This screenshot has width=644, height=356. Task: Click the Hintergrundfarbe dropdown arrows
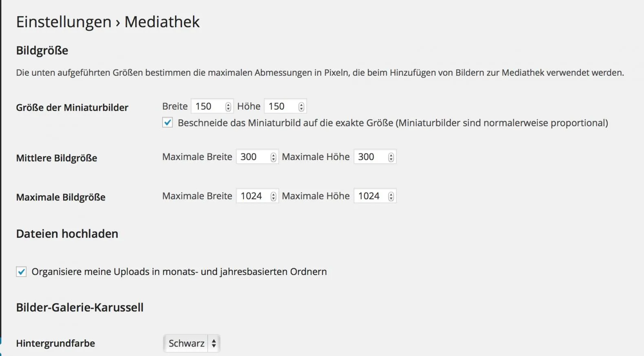[214, 343]
